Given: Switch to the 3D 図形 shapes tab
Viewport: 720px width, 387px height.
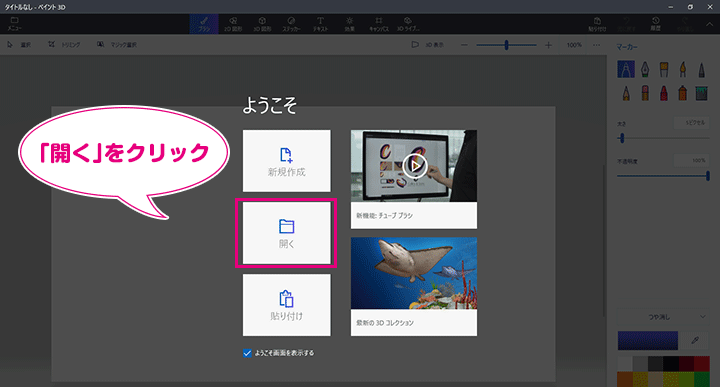Looking at the screenshot, I should [262, 24].
